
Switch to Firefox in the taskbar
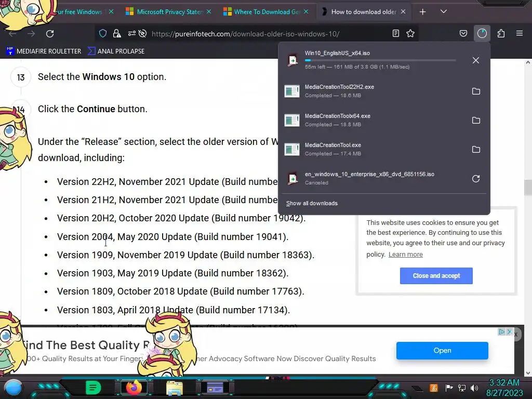134,387
